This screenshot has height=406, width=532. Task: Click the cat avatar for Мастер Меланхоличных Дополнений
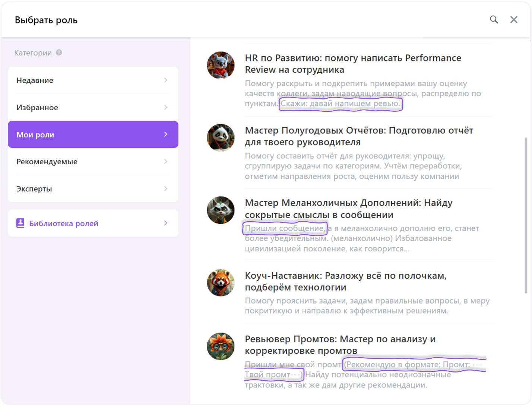tap(221, 210)
